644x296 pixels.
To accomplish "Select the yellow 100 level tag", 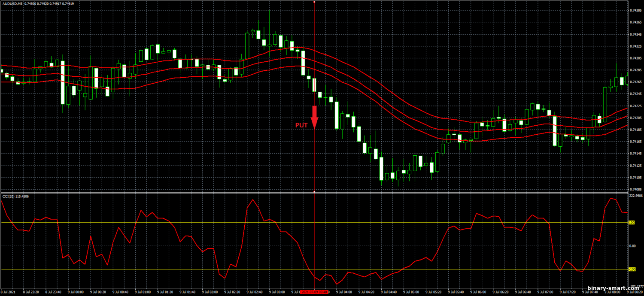I will pyautogui.click(x=631, y=223).
